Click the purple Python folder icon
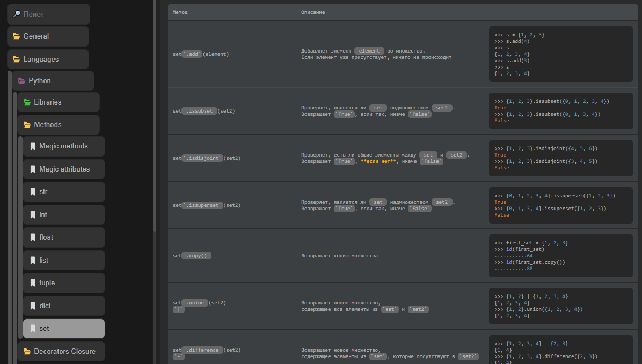The width and height of the screenshot is (642, 364). 21,81
